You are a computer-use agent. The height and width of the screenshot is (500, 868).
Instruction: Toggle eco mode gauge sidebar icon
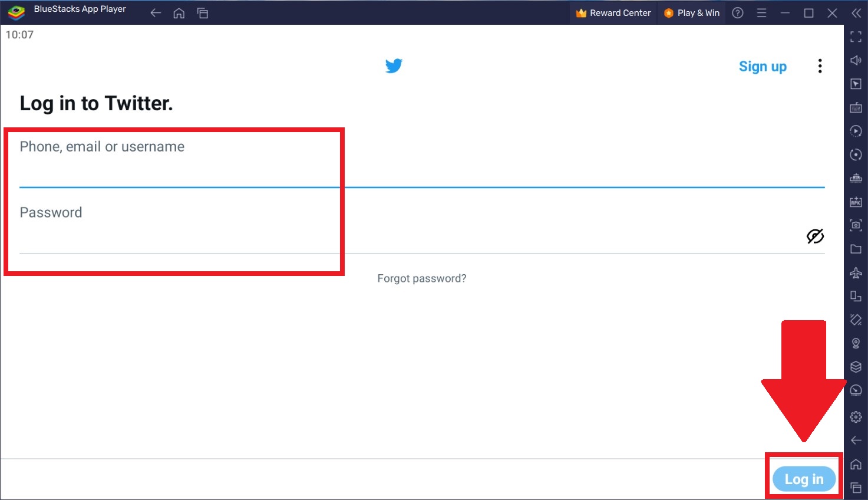click(x=856, y=390)
